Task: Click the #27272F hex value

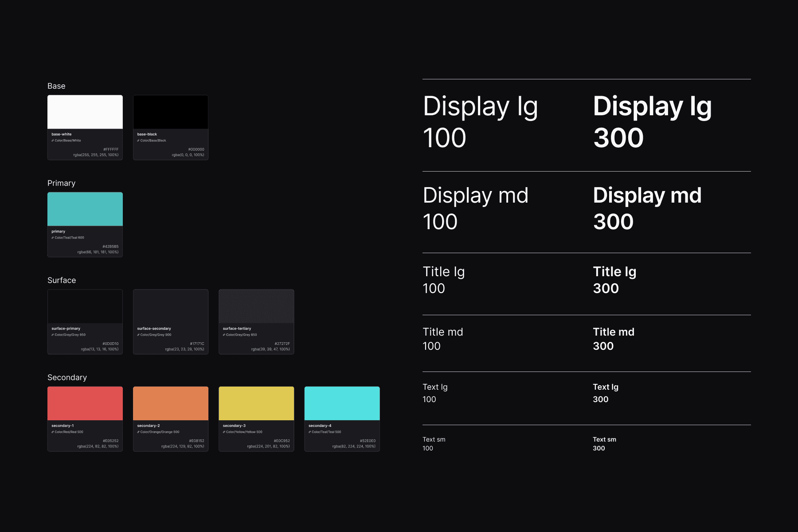Action: 282,344
